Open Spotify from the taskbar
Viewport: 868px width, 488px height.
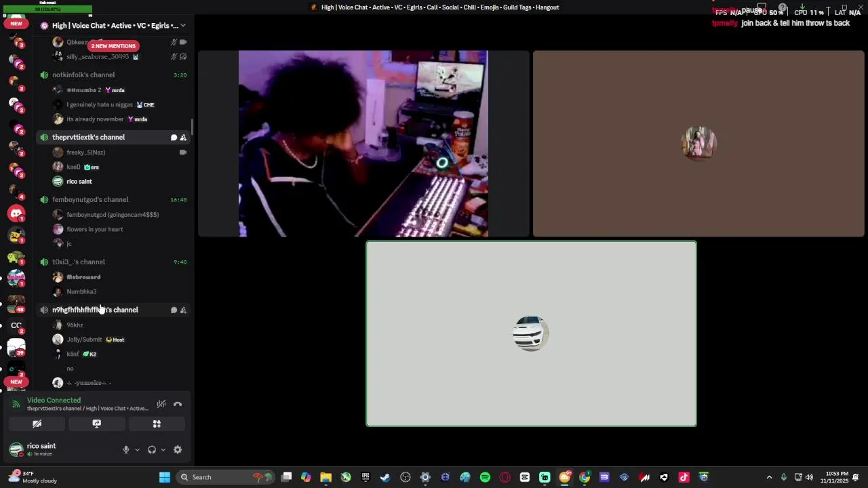click(x=485, y=477)
